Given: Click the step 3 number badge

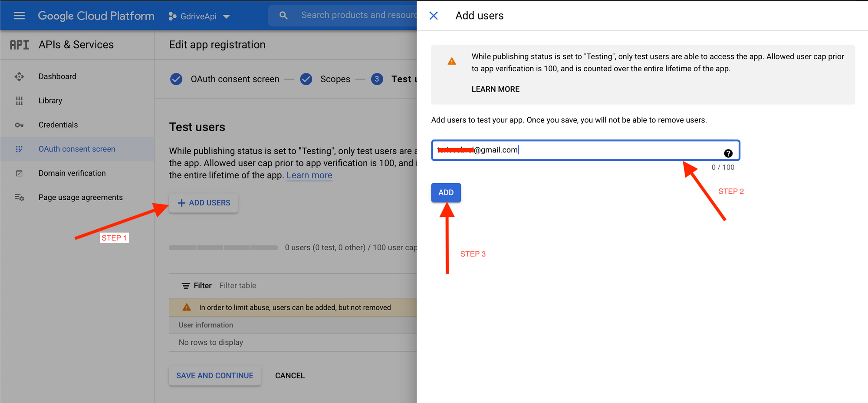Looking at the screenshot, I should coord(377,79).
